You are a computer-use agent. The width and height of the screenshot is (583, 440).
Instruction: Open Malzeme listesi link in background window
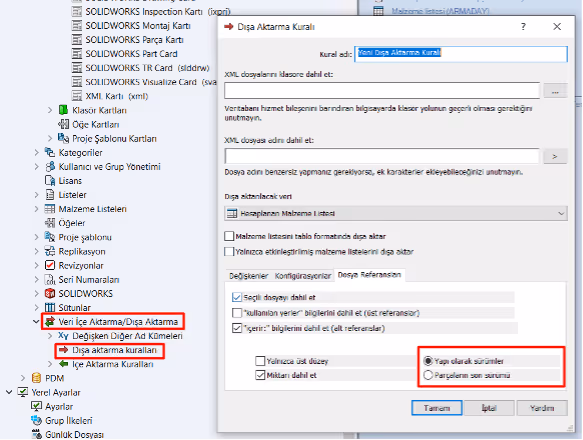(440, 11)
